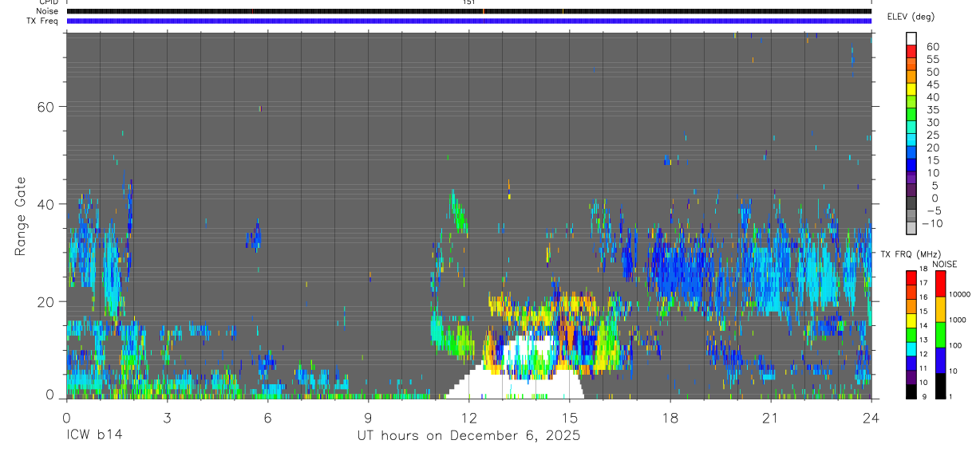Click the x-axis tick label '12'
The width and height of the screenshot is (980, 452).
pyautogui.click(x=469, y=418)
